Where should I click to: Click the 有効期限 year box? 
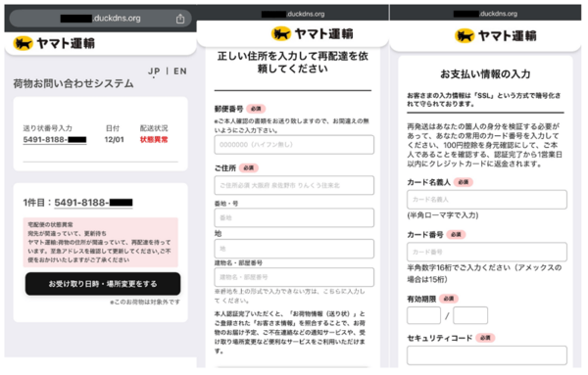[x=470, y=315]
